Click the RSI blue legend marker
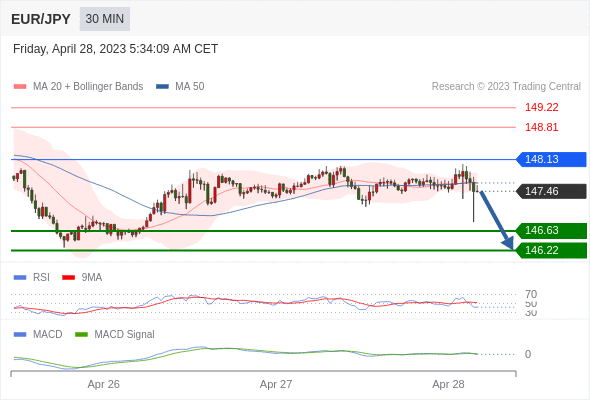 point(20,278)
